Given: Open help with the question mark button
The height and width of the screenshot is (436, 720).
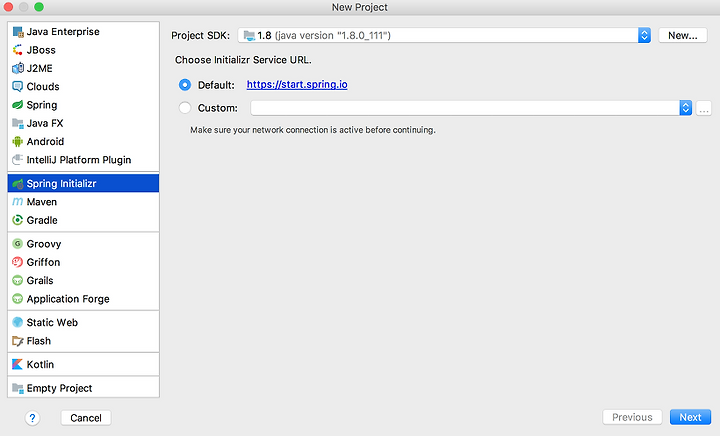Looking at the screenshot, I should (x=32, y=418).
